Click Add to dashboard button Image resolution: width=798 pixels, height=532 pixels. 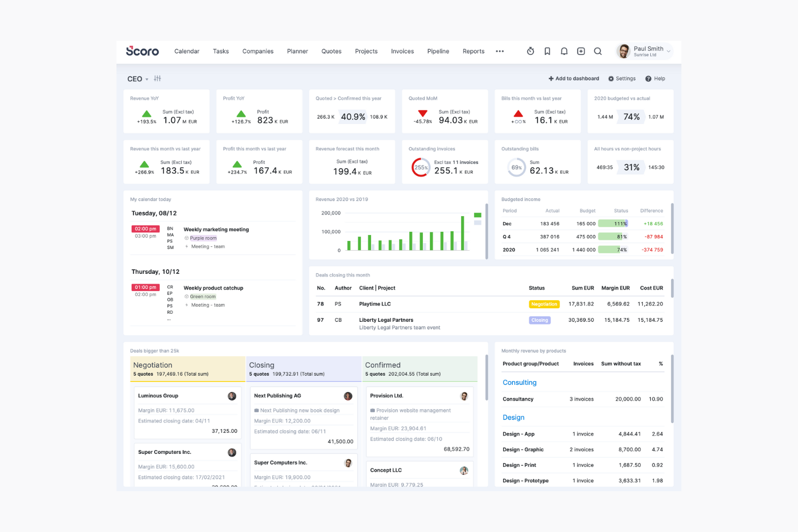tap(574, 79)
